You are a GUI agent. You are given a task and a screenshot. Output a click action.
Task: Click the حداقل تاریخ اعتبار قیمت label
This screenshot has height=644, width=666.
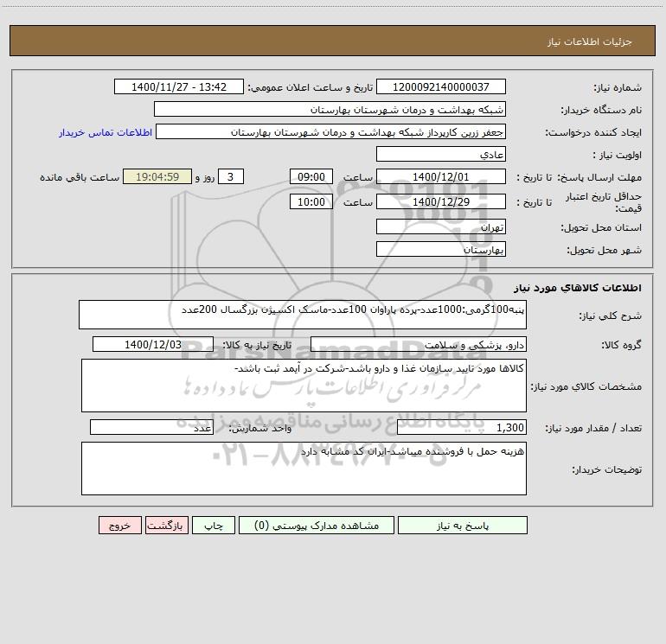click(604, 202)
